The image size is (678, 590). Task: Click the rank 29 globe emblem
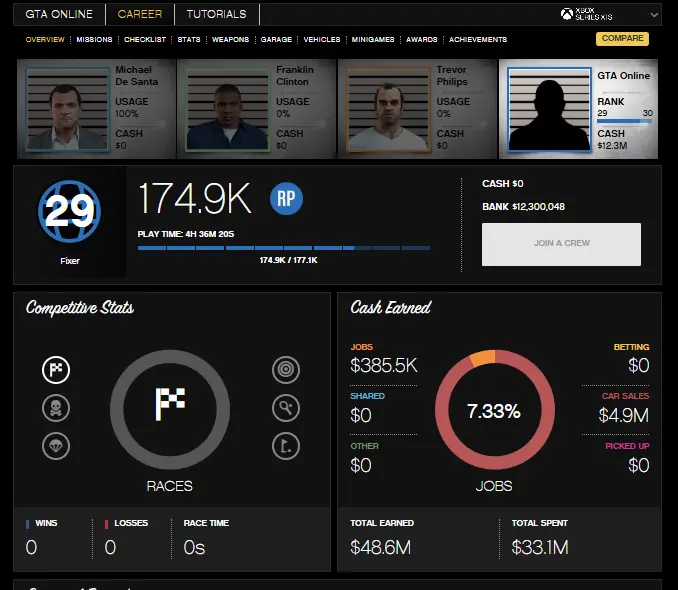click(x=70, y=211)
